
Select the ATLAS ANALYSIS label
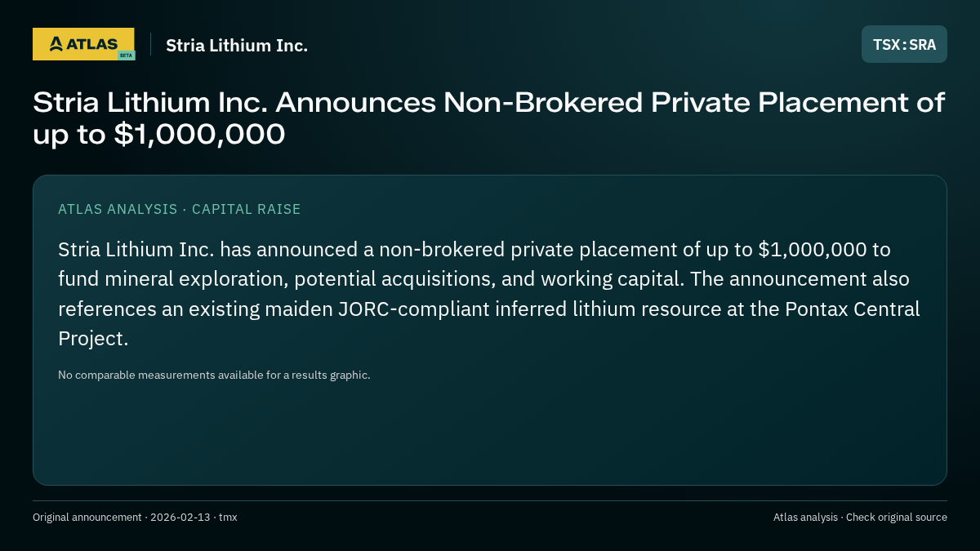118,209
